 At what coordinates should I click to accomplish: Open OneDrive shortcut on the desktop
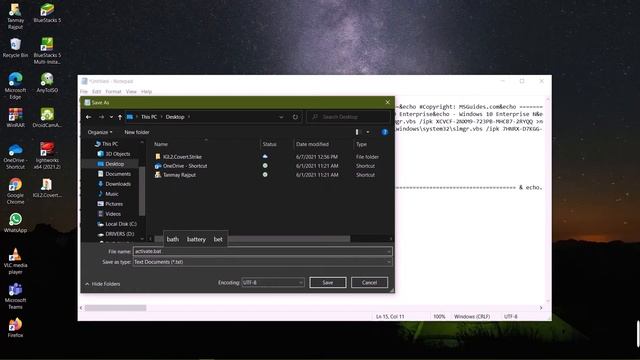click(x=16, y=156)
